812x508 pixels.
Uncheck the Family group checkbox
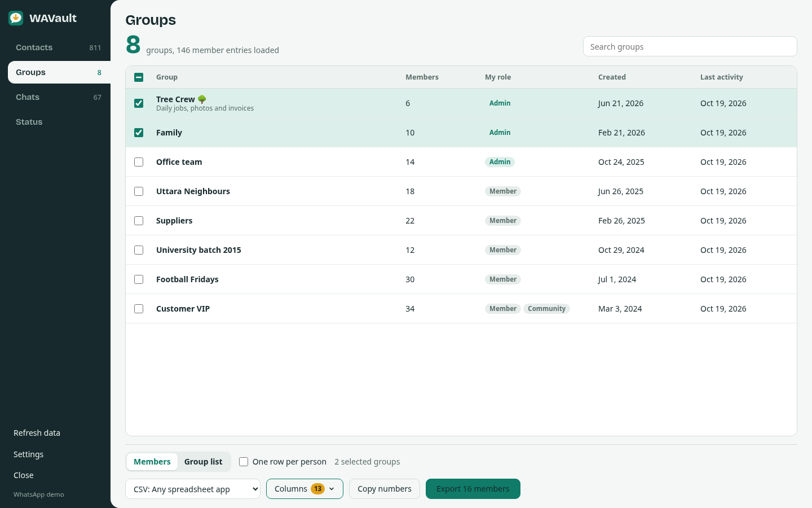click(x=139, y=133)
